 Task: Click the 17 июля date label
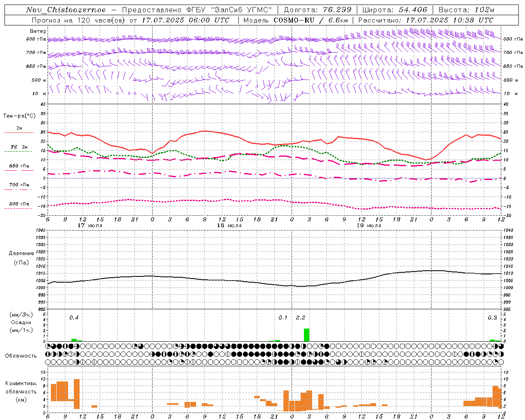pyautogui.click(x=90, y=226)
